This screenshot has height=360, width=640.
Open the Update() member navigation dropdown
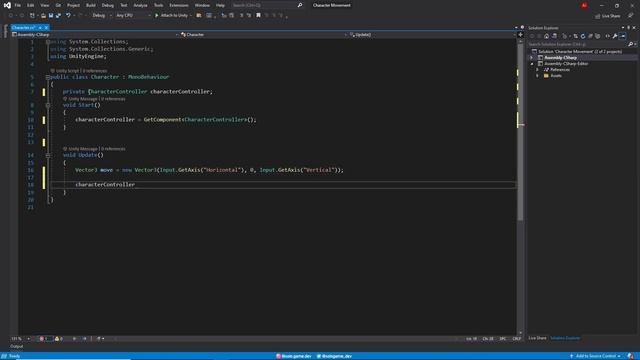click(432, 35)
